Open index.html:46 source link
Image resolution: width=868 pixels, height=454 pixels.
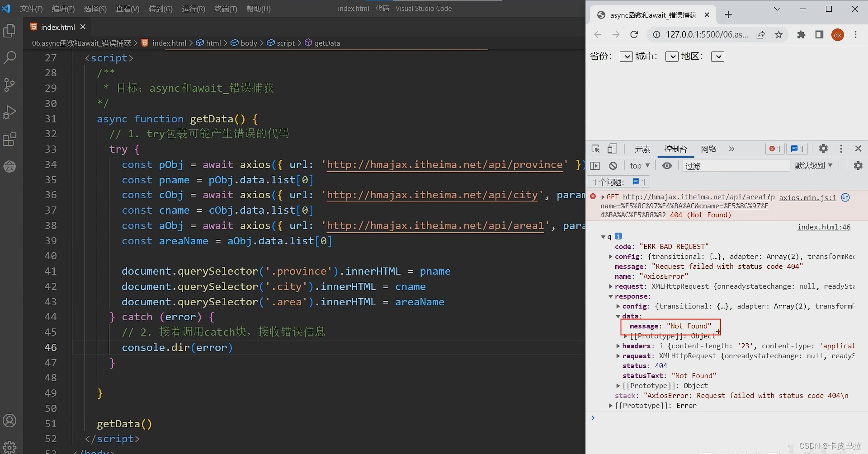click(824, 227)
